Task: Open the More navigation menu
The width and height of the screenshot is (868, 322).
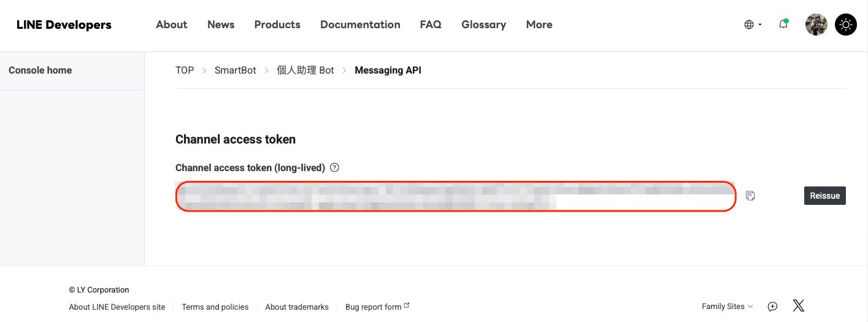Action: coord(539,25)
